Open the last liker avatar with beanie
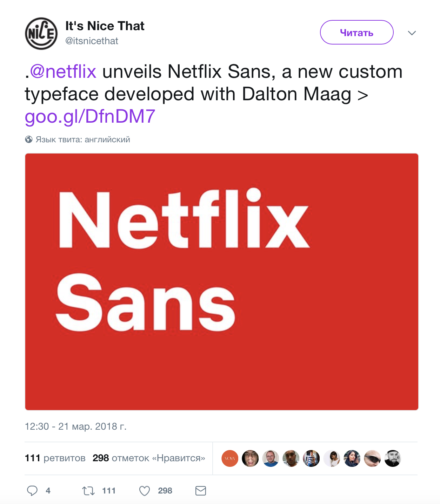Screen dimensions: 440x504 point(393,458)
